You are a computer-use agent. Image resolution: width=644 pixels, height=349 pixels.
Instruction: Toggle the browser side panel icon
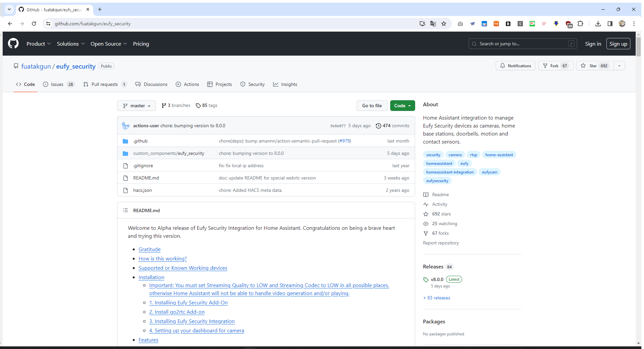[610, 24]
